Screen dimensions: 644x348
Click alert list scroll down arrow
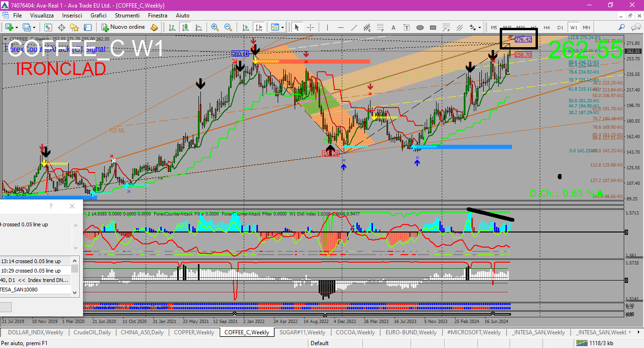tap(74, 293)
